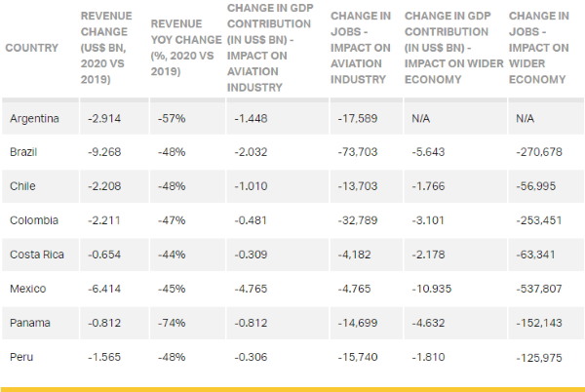Select the Chile country cell
This screenshot has width=585, height=392.
(23, 186)
